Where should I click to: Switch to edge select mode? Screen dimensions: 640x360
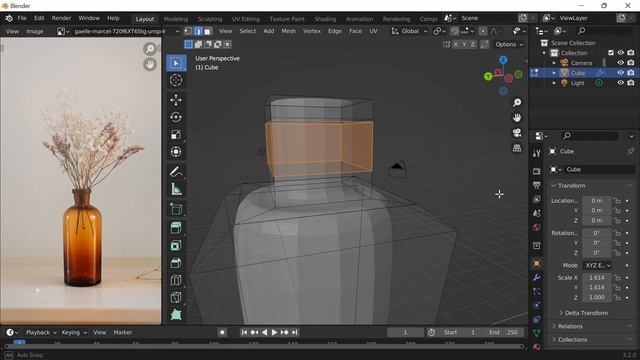[x=198, y=31]
